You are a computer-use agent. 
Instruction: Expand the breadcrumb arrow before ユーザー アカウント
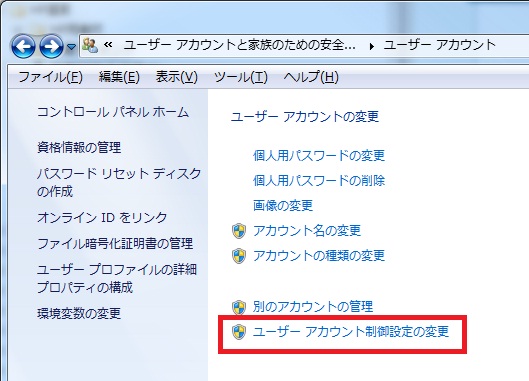pyautogui.click(x=371, y=46)
